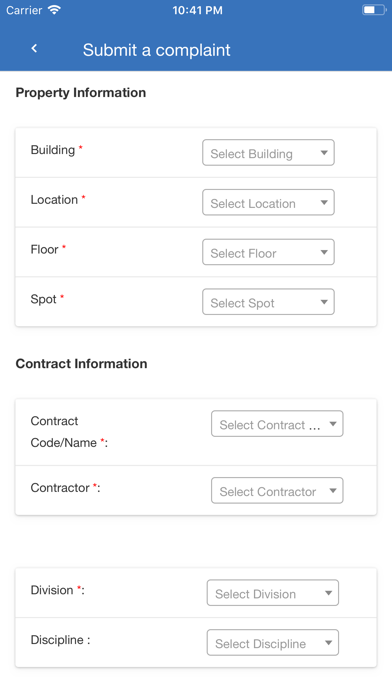Open the Select Building dropdown
The width and height of the screenshot is (392, 696).
pyautogui.click(x=268, y=153)
